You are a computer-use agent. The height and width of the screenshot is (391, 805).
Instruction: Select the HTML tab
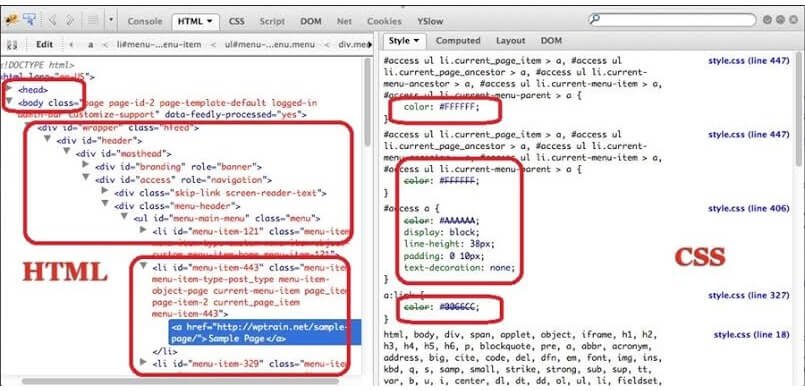(195, 22)
